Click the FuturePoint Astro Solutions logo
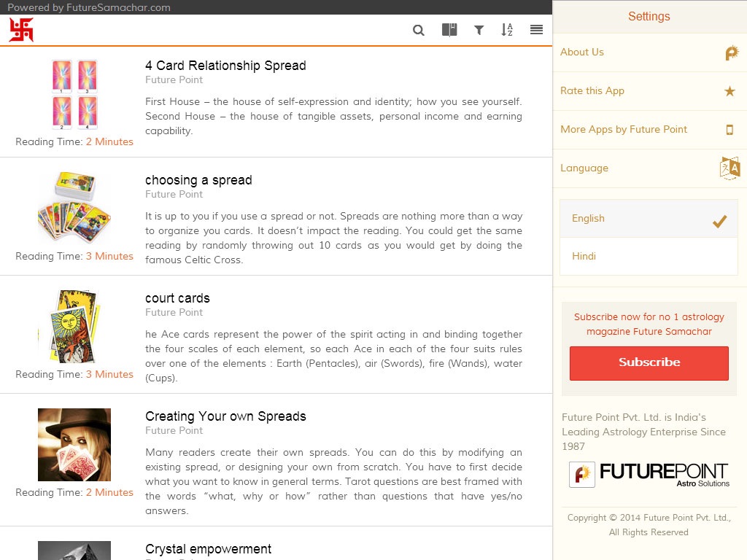Screen dimensions: 747x560 coord(649,474)
